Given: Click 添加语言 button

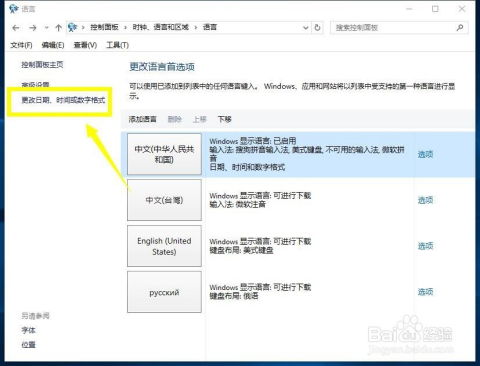Looking at the screenshot, I should pyautogui.click(x=143, y=119).
